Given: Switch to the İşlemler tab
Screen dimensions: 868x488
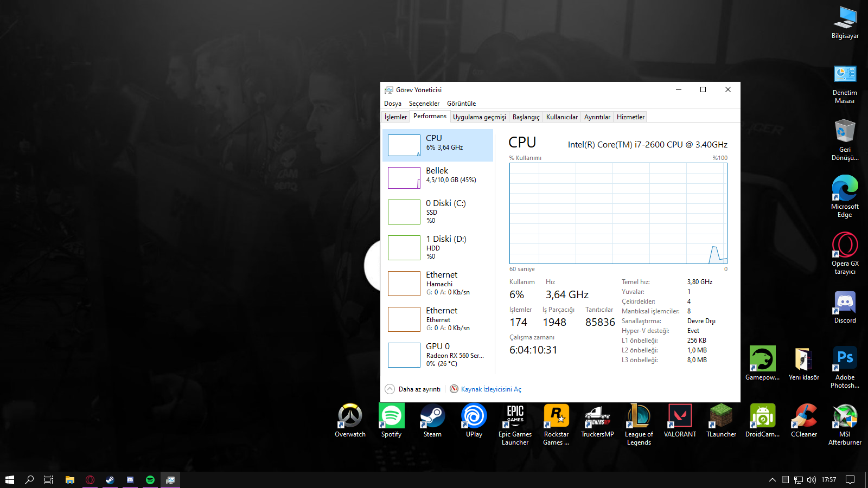Looking at the screenshot, I should 395,117.
